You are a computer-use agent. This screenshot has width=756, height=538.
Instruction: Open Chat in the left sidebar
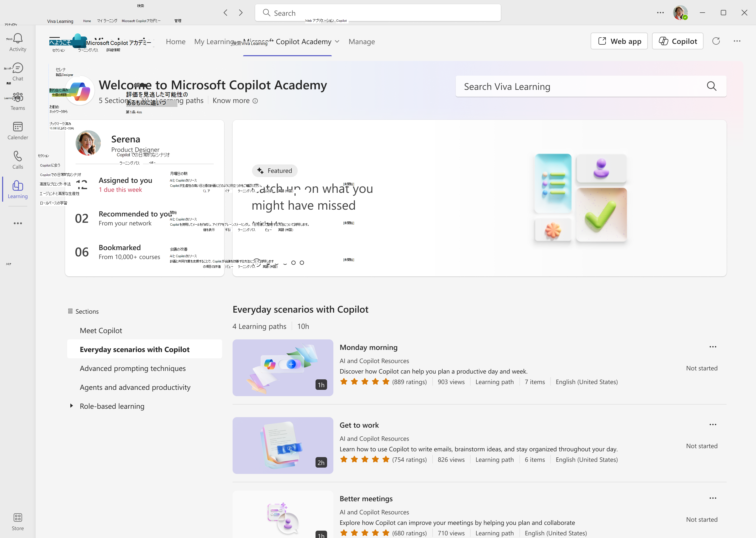pyautogui.click(x=17, y=71)
